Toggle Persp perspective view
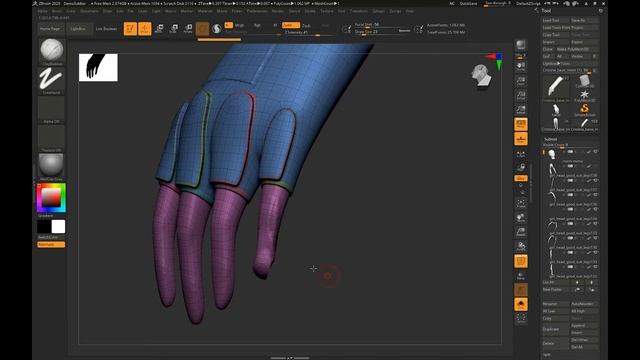Viewport: 640px width, 360px height. (x=521, y=124)
